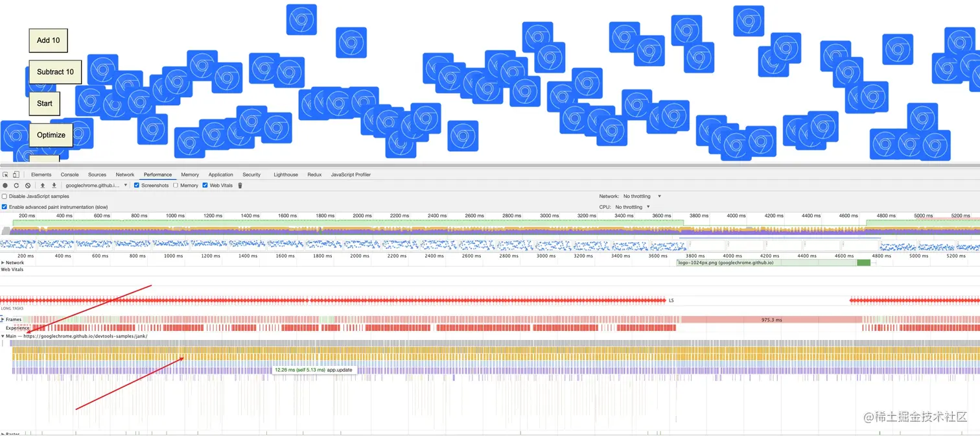
Task: Click the Optimize button
Action: click(51, 135)
